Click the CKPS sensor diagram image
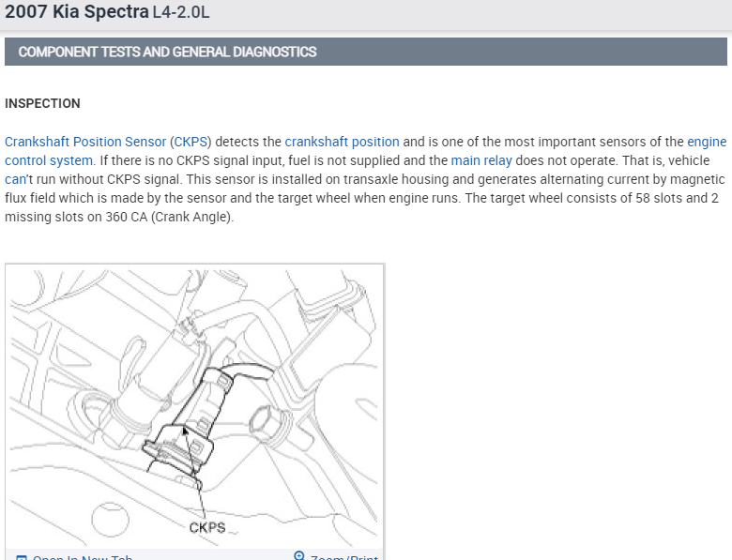732x560 pixels. pos(194,406)
